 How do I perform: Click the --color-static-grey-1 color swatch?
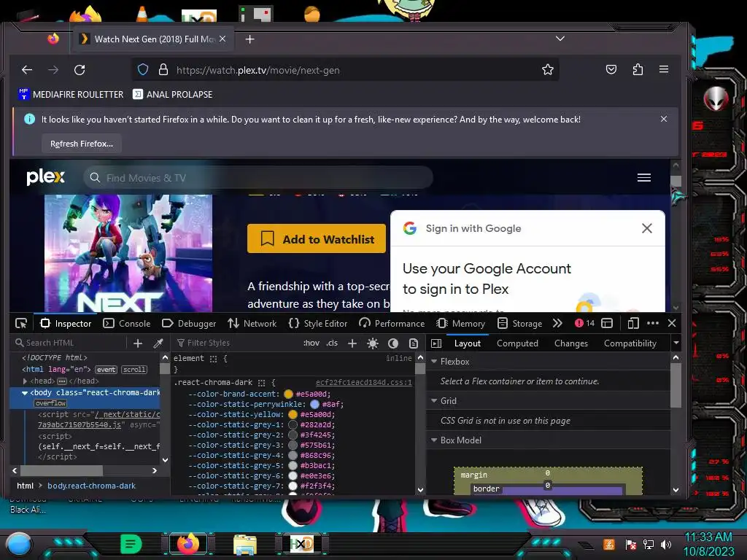tap(293, 424)
